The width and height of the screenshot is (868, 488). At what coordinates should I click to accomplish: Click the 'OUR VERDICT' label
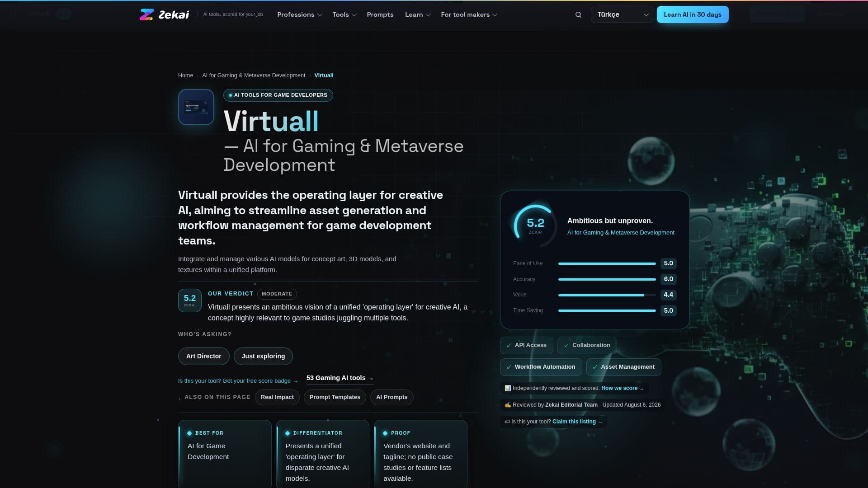tap(230, 294)
